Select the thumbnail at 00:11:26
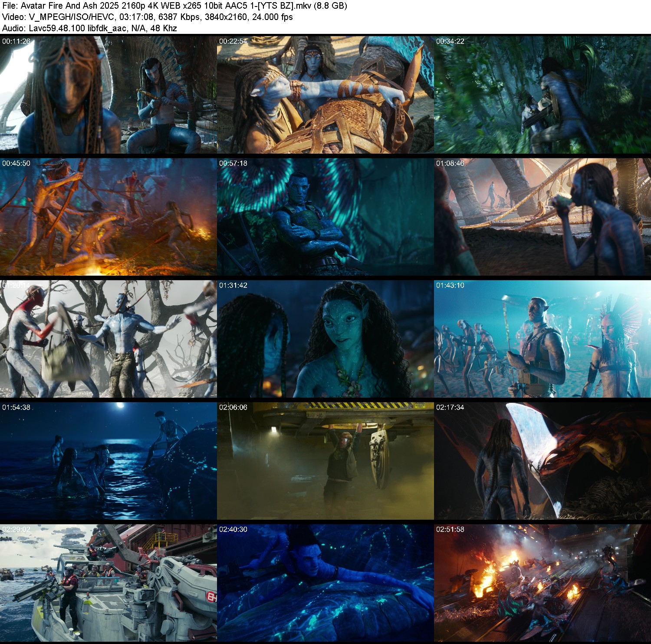Screen dimensions: 651x644 [x=108, y=95]
